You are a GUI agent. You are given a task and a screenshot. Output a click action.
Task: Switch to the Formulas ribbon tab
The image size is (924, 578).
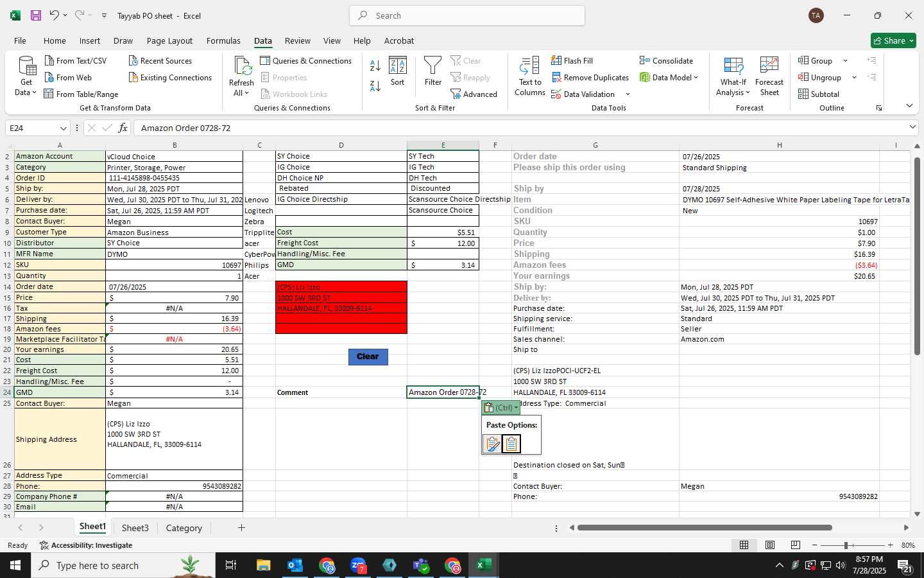223,40
